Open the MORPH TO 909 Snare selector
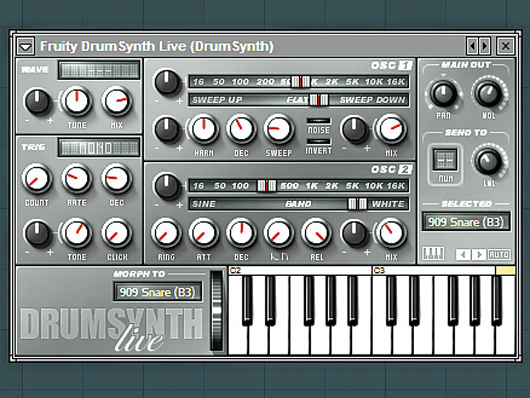 158,292
